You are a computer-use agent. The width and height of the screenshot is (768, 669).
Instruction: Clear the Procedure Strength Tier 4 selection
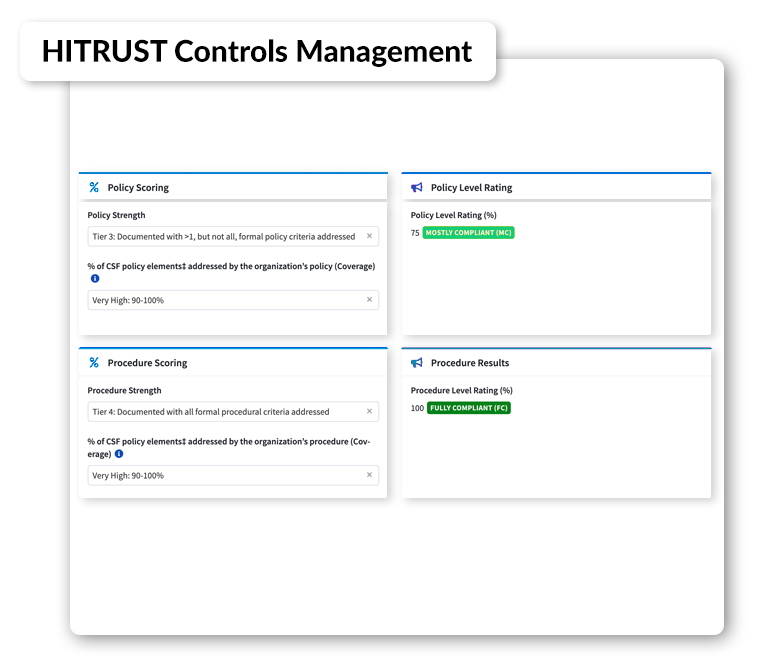(x=369, y=411)
